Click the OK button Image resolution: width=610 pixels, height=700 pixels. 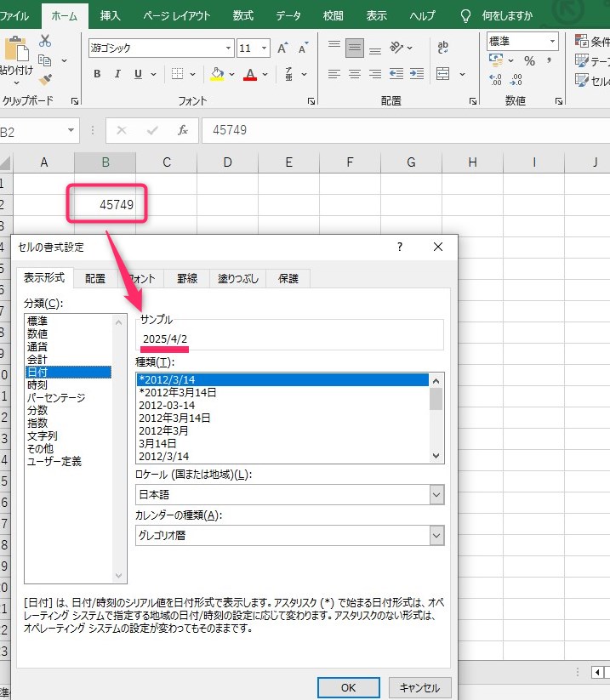[x=348, y=687]
